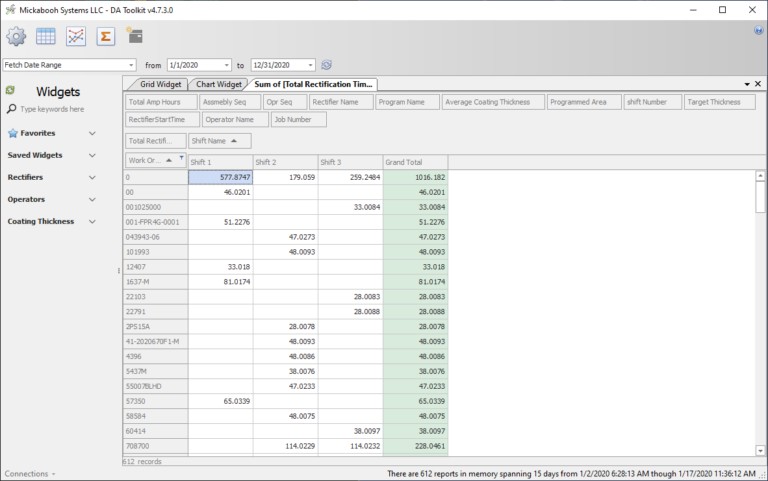Click the search magnifier icon

pyautogui.click(x=11, y=109)
